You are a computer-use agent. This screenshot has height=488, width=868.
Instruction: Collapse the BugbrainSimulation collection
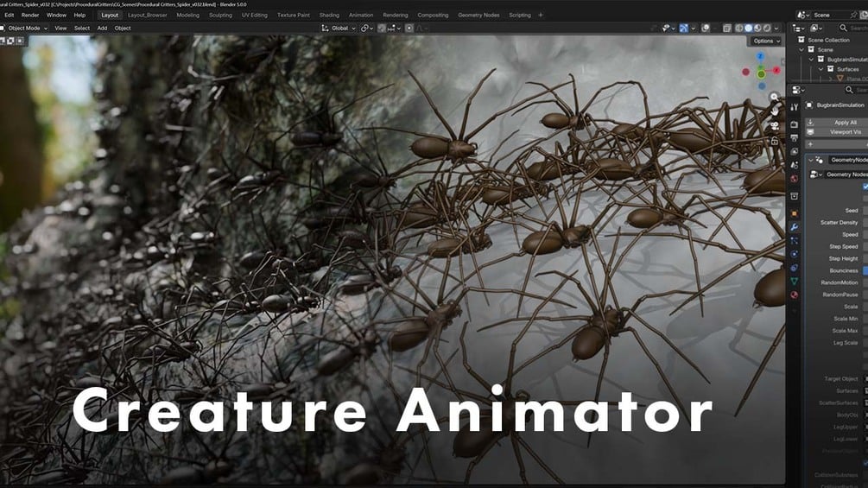click(x=811, y=60)
